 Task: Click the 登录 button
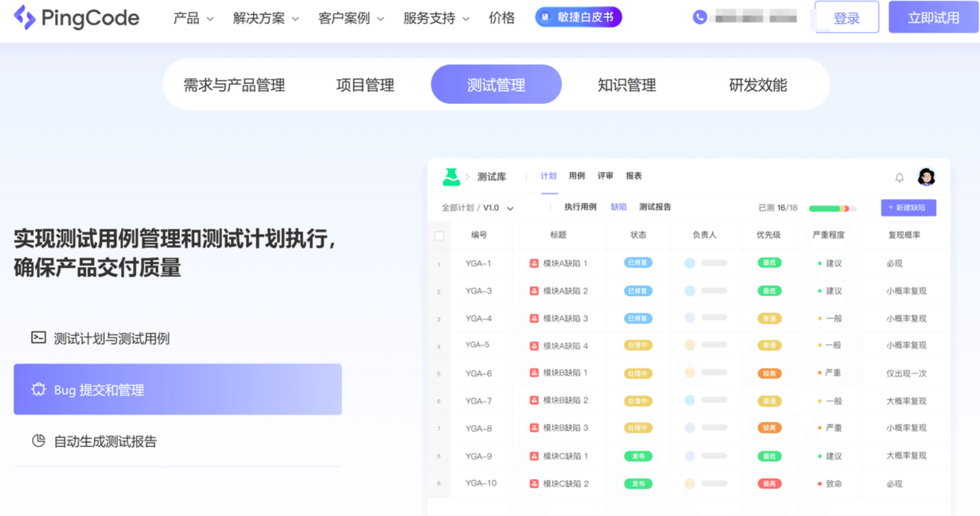(846, 17)
